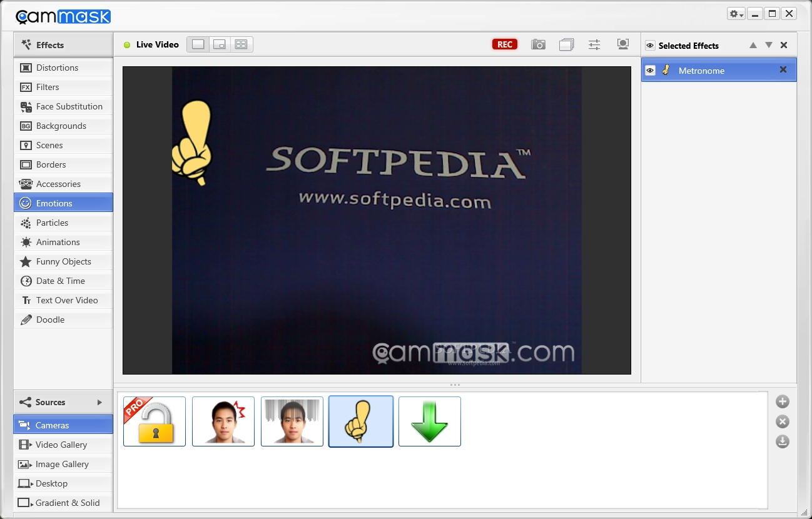Click the green download arrow thumbnail
The height and width of the screenshot is (519, 812).
[430, 421]
